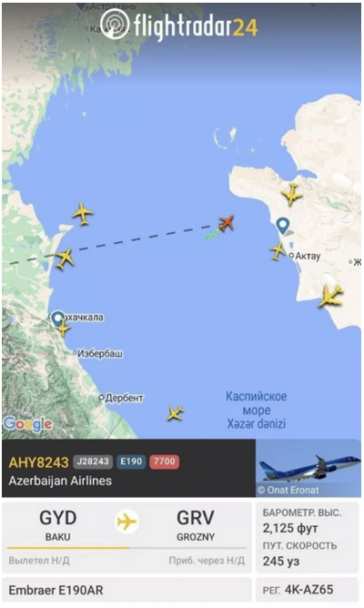Select the large yellow plane southeast of Aktau
Screen dimensions: 364x608
(x=330, y=297)
